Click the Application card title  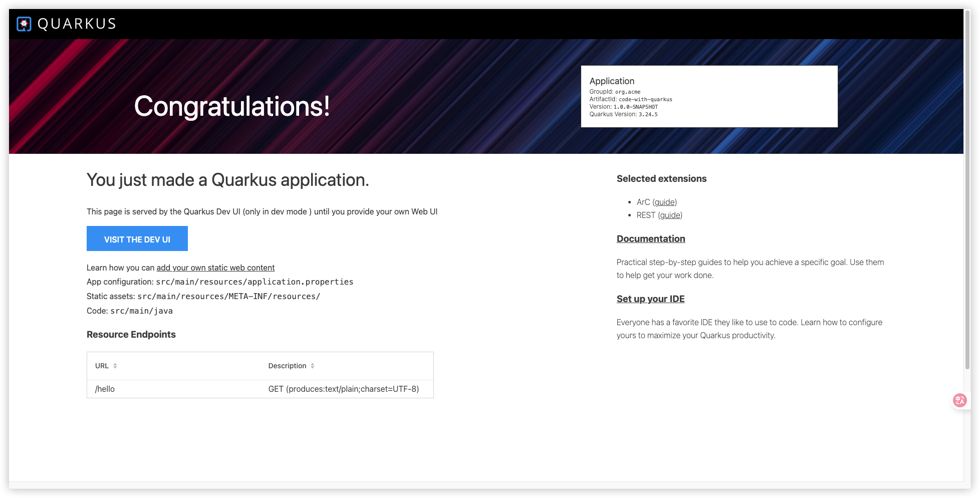(x=612, y=81)
